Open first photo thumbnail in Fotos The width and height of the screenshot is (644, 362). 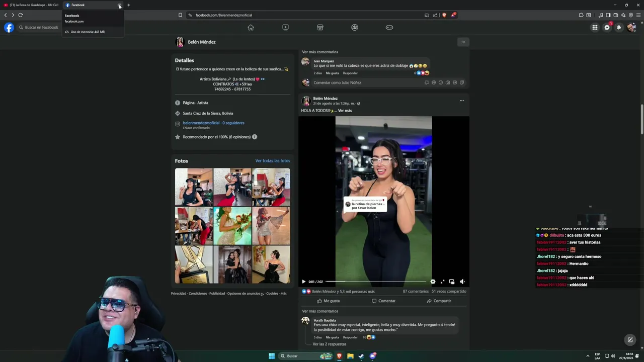click(x=194, y=187)
